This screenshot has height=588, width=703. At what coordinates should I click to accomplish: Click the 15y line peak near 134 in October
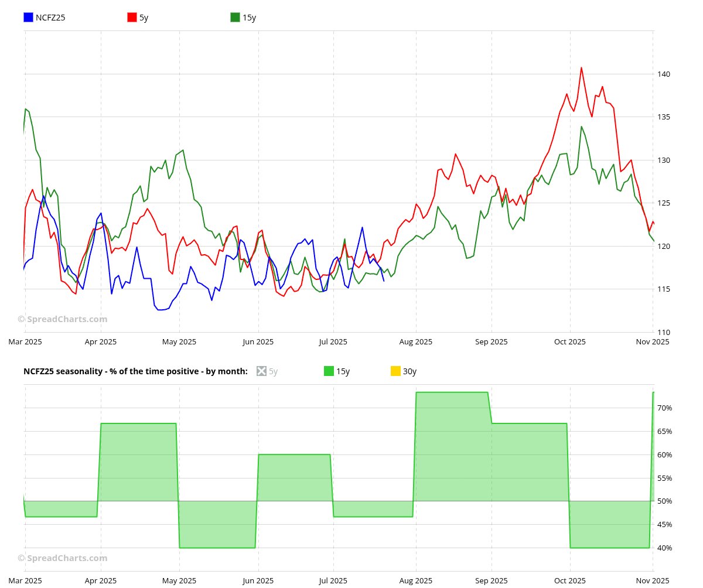(x=581, y=127)
